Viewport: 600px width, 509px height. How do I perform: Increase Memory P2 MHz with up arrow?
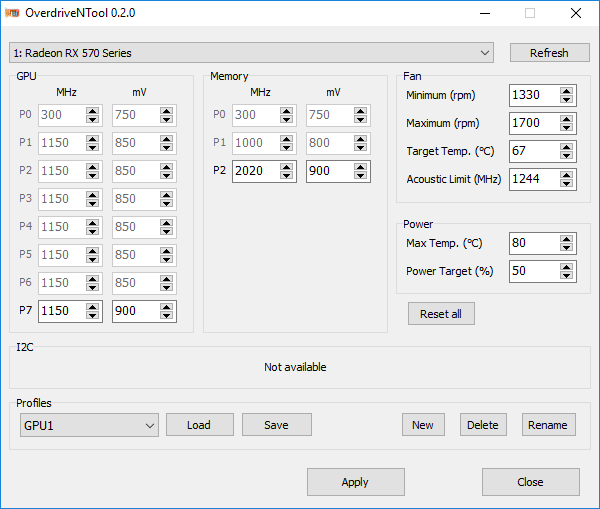pyautogui.click(x=287, y=166)
